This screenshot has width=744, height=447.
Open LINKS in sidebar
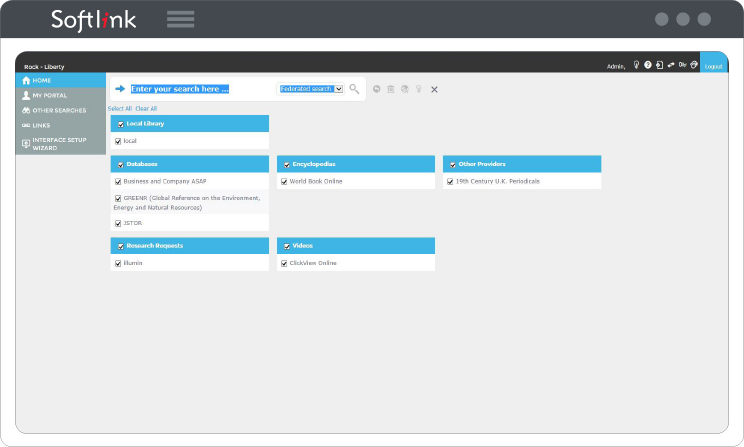click(61, 125)
